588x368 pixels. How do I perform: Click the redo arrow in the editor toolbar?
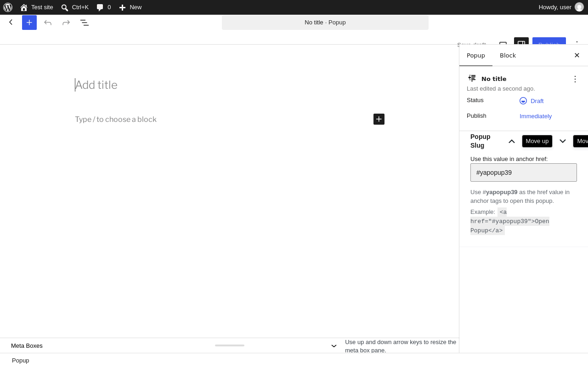click(66, 23)
